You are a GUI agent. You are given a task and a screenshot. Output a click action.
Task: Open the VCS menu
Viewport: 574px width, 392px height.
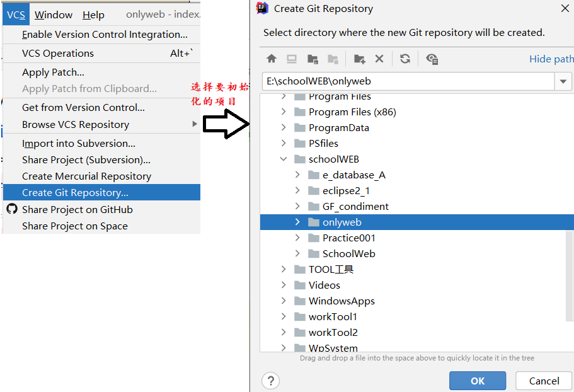click(x=16, y=14)
